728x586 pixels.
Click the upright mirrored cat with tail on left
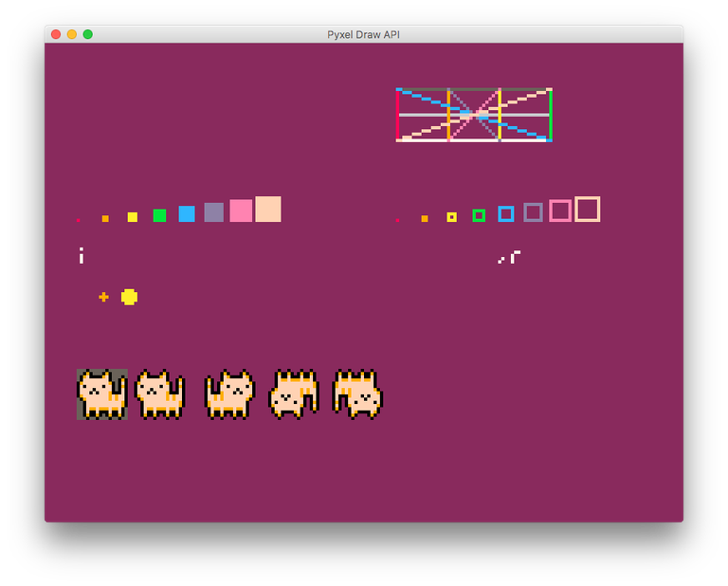[229, 394]
